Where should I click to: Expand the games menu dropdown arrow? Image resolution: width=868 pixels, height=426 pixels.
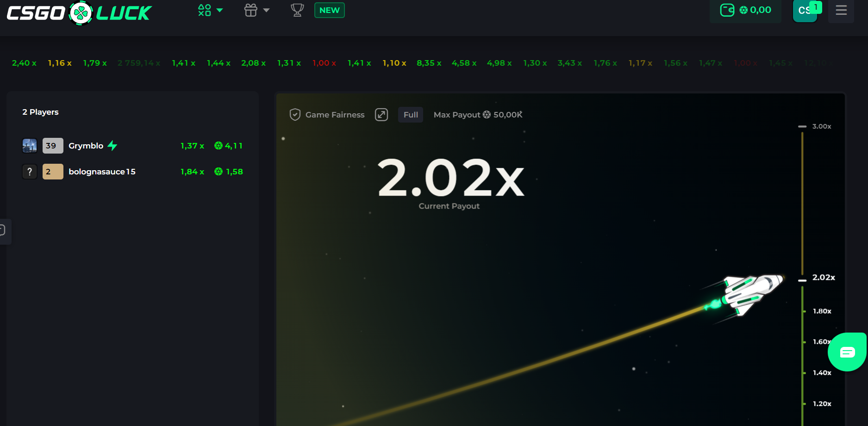(220, 10)
